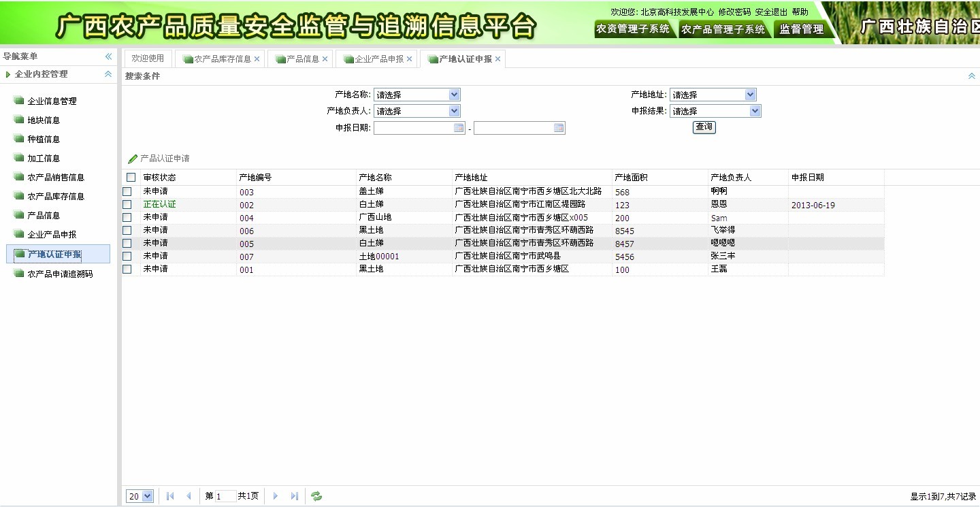This screenshot has height=507, width=980.
Task: Check the checkbox for 正在认证 row 002
Action: (x=127, y=205)
